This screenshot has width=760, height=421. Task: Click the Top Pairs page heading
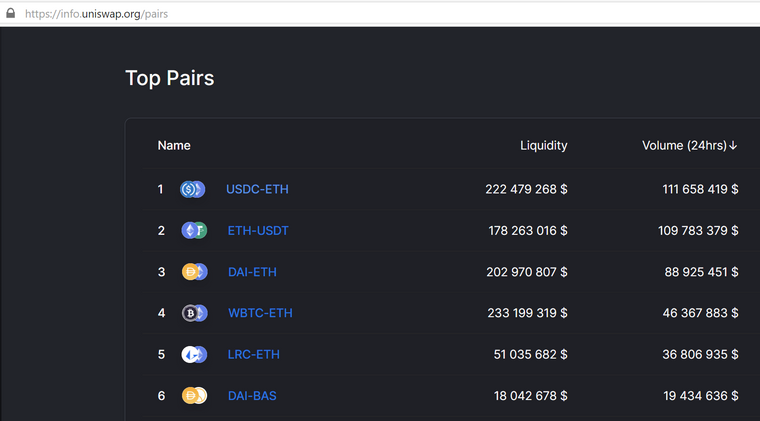click(x=170, y=78)
